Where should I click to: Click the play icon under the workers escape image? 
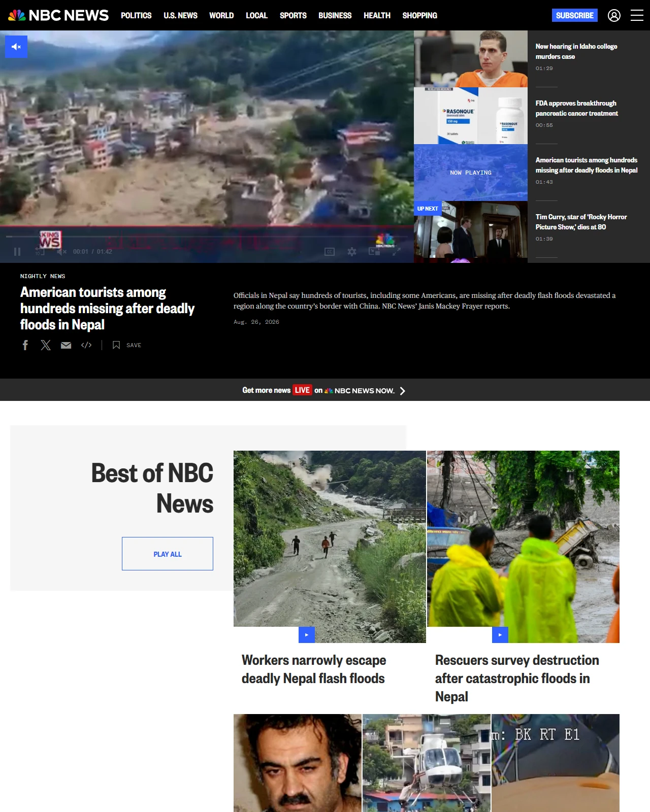[x=307, y=635]
